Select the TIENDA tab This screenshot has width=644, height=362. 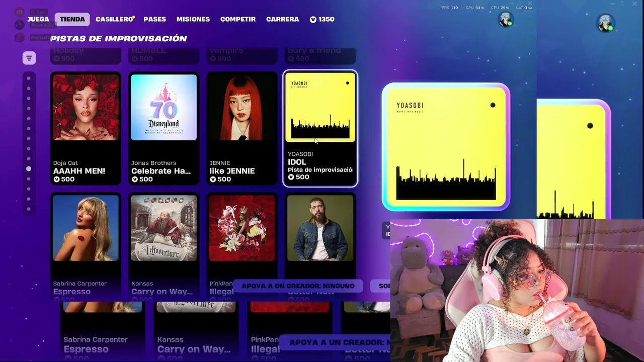click(72, 19)
